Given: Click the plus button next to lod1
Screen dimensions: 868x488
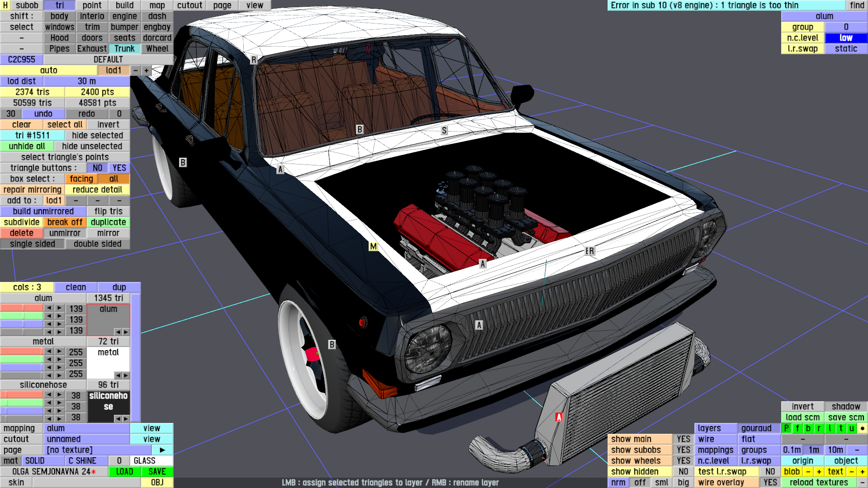Looking at the screenshot, I should pos(146,70).
